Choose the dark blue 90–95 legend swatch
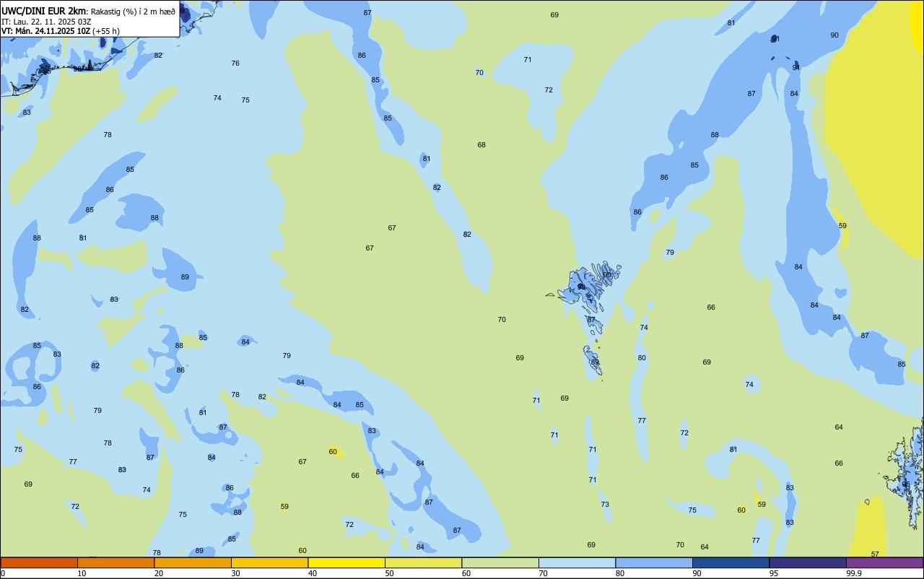This screenshot has width=924, height=579. [731, 562]
